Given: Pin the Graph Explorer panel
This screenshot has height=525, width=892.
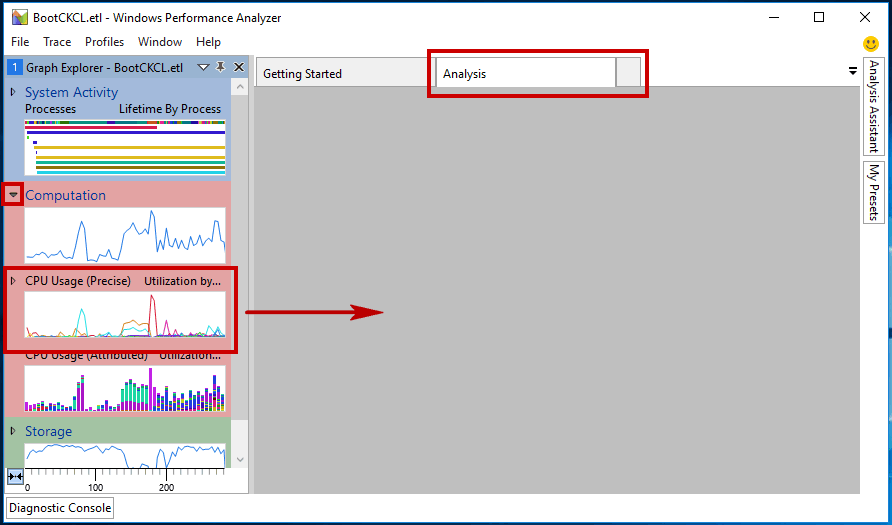Looking at the screenshot, I should (x=220, y=67).
